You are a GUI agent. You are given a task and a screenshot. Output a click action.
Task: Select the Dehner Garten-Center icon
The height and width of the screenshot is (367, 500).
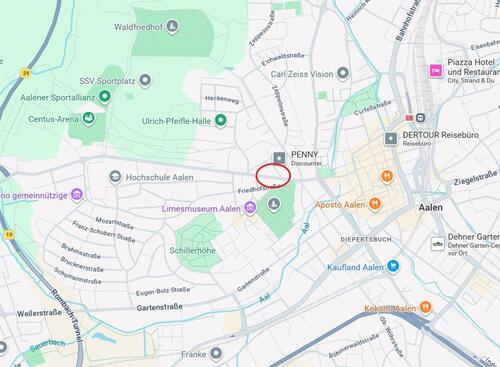(x=438, y=244)
